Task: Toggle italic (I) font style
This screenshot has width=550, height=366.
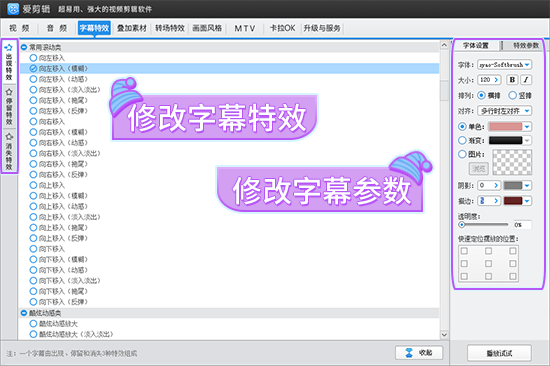Action: click(x=526, y=80)
